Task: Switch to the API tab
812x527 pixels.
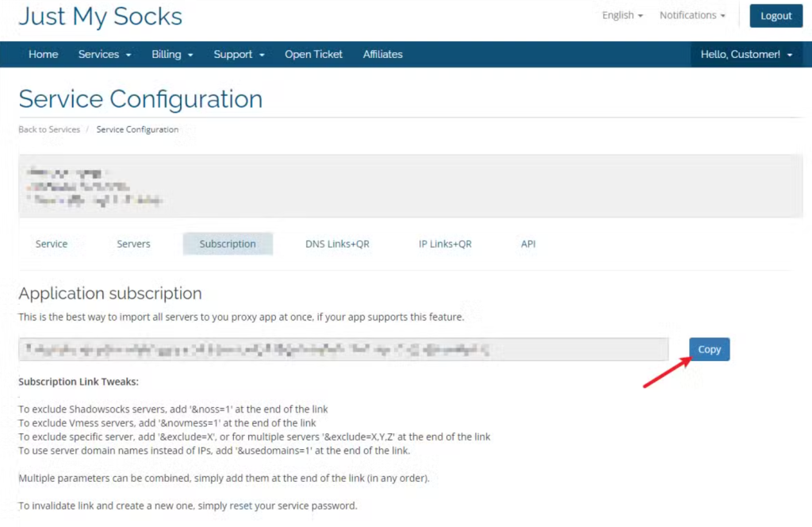Action: pyautogui.click(x=527, y=244)
